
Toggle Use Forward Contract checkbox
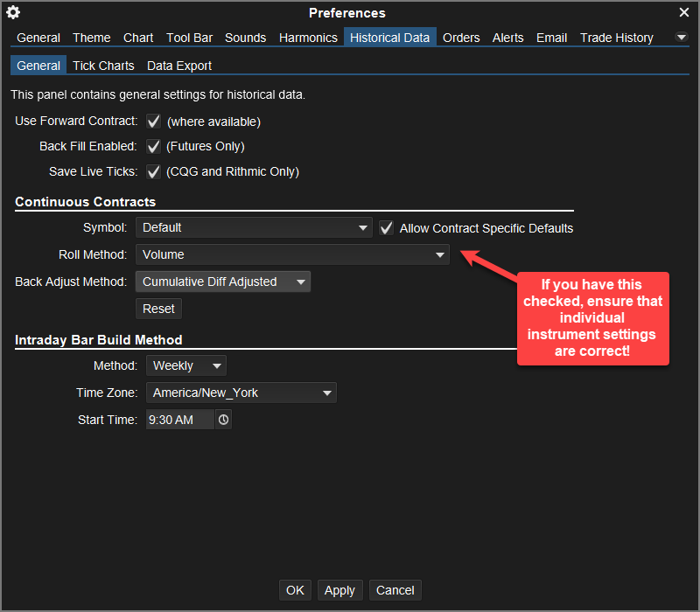(x=154, y=122)
